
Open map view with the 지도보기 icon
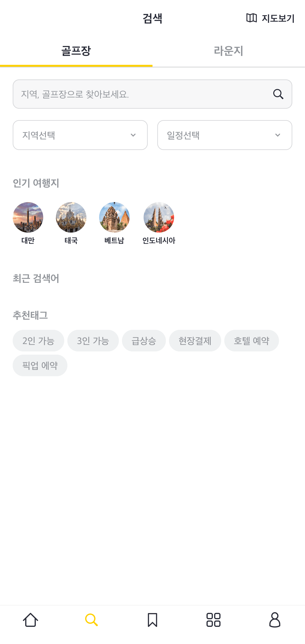[251, 18]
